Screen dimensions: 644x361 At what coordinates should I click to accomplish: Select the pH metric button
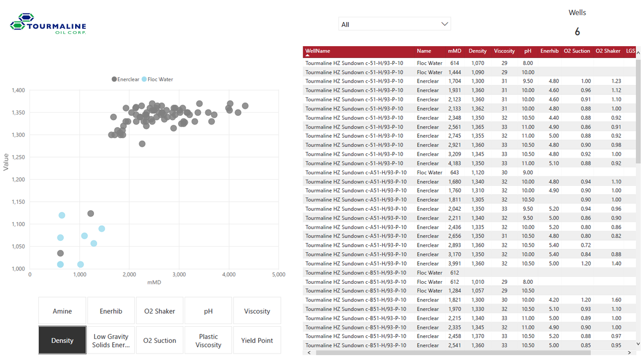pyautogui.click(x=208, y=311)
